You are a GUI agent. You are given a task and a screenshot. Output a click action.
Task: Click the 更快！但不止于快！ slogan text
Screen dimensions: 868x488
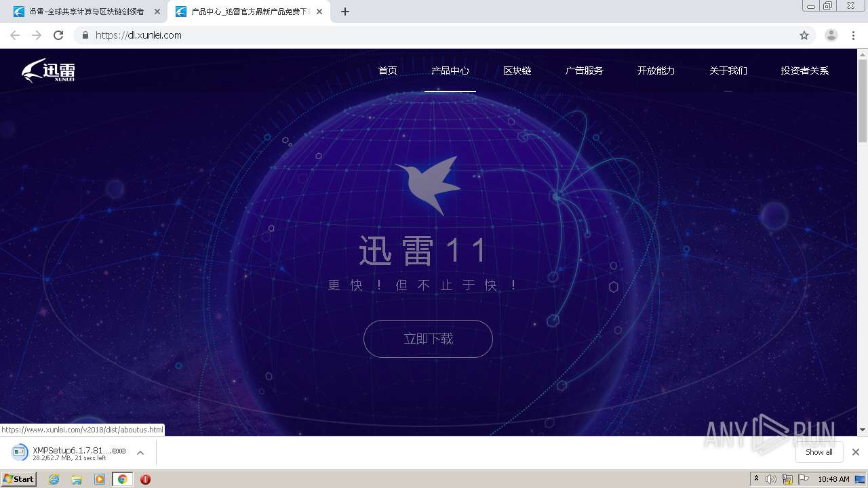click(x=424, y=285)
